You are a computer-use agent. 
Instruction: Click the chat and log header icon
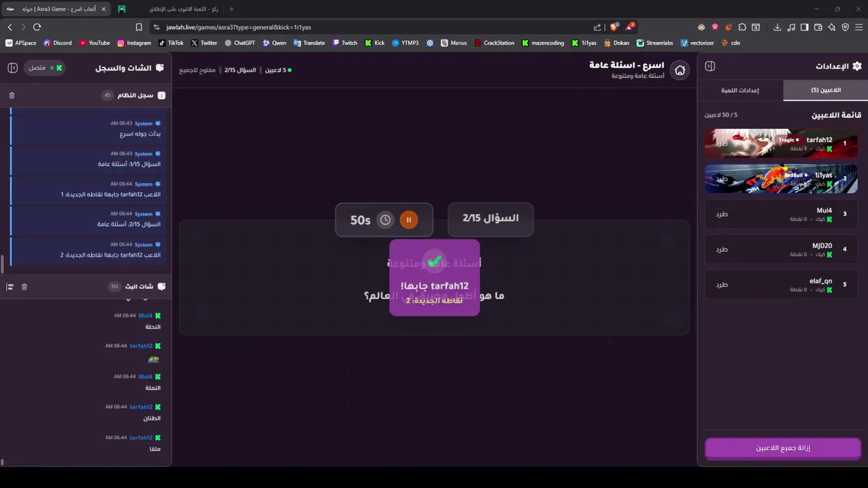coord(160,68)
